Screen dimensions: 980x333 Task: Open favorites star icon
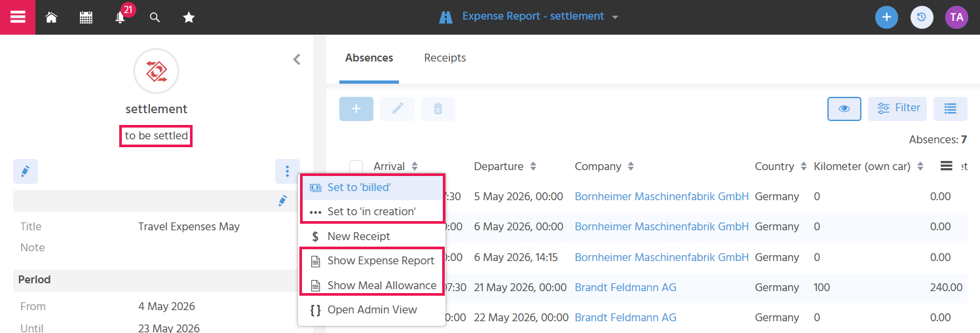pyautogui.click(x=189, y=18)
